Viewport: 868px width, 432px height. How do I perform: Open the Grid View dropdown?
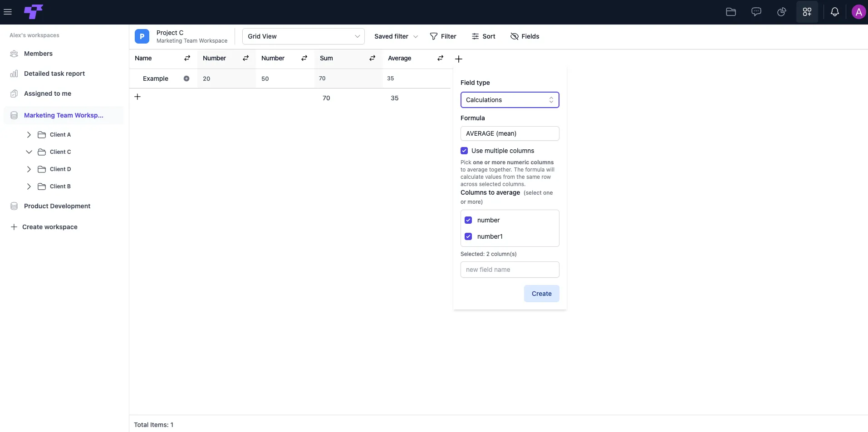click(304, 36)
